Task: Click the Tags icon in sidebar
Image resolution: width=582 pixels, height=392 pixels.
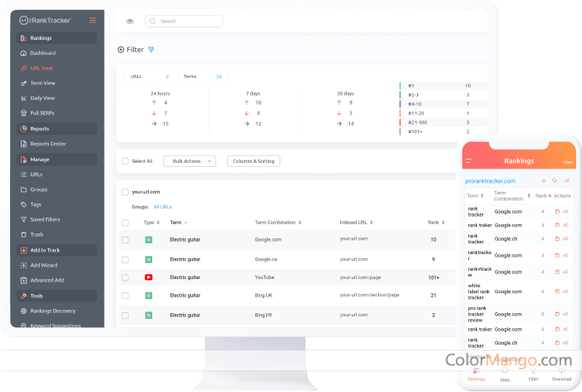Action: (24, 204)
